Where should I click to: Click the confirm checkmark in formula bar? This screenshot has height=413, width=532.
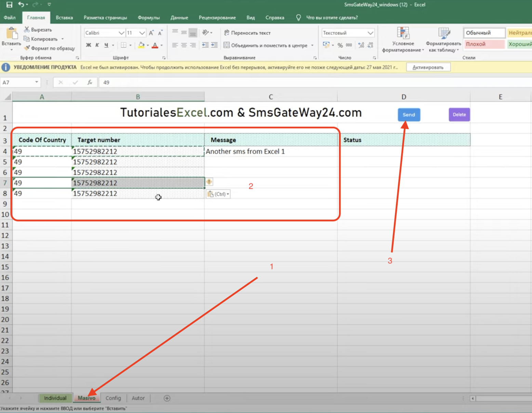(75, 82)
